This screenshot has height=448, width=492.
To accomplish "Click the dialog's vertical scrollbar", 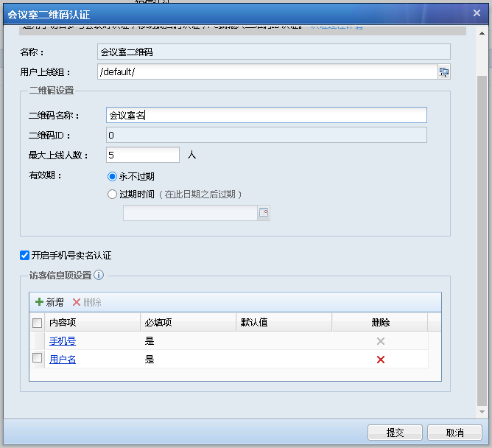I will pos(482,221).
